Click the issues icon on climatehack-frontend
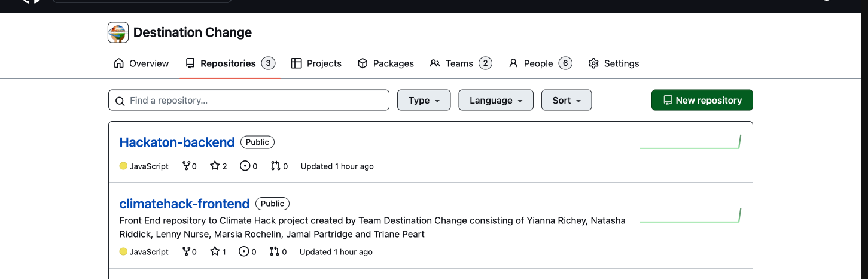The height and width of the screenshot is (279, 868). tap(243, 251)
